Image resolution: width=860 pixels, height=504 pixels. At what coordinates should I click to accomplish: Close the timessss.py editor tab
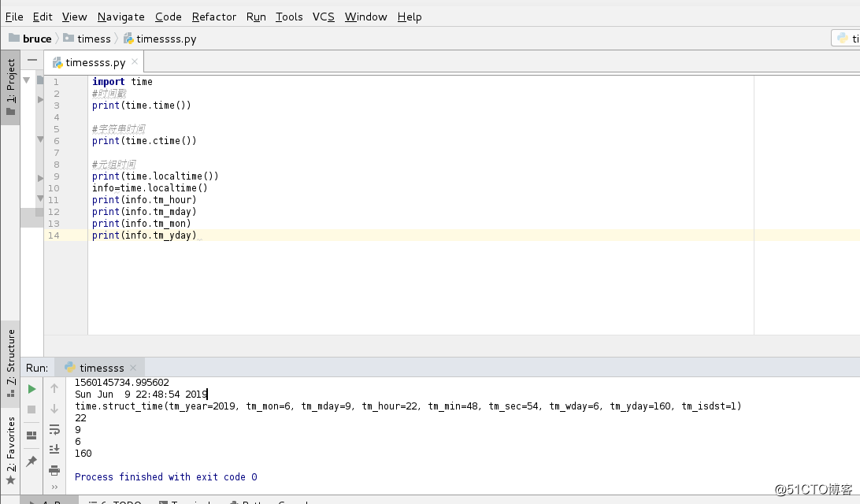tap(135, 61)
